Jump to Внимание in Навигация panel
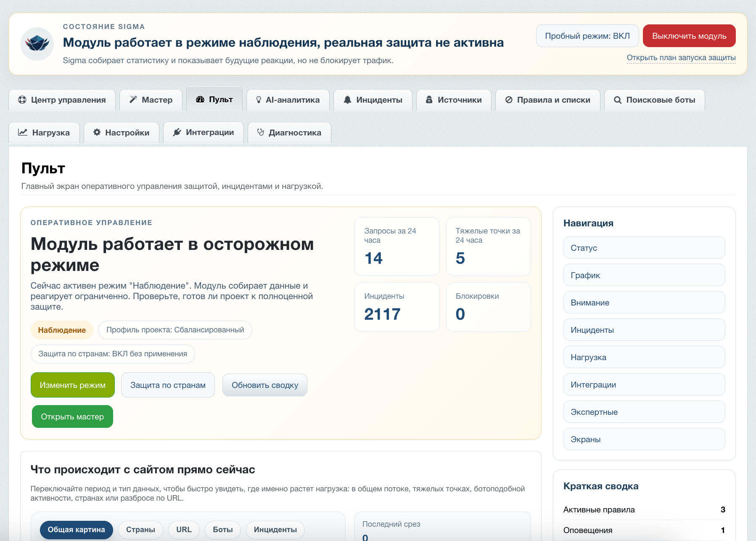The height and width of the screenshot is (541, 756). [x=644, y=302]
